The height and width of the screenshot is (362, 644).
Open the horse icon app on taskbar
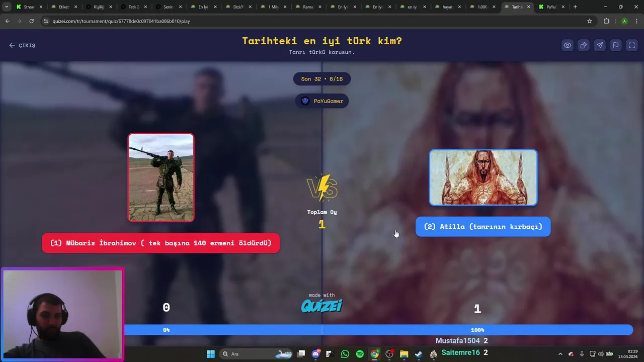coord(433,354)
